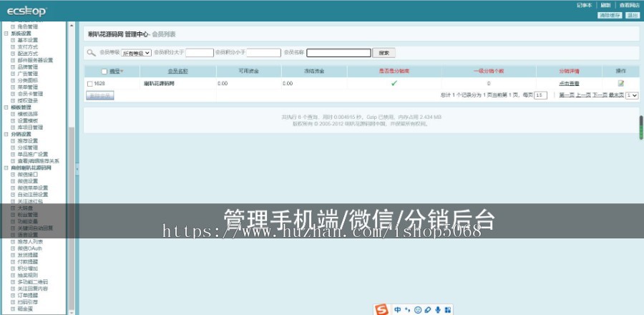Viewport: 644px width, 315px height.
Task: Click 点击查看 distribution details link
Action: (569, 83)
